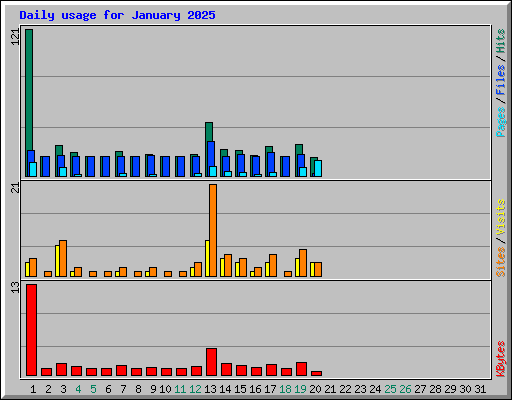Click the 'Sites' legend label
This screenshot has height=400, width=512.
[x=500, y=262]
